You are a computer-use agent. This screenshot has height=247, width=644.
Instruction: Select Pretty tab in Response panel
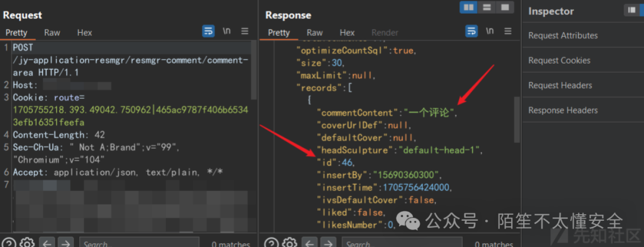pyautogui.click(x=279, y=33)
